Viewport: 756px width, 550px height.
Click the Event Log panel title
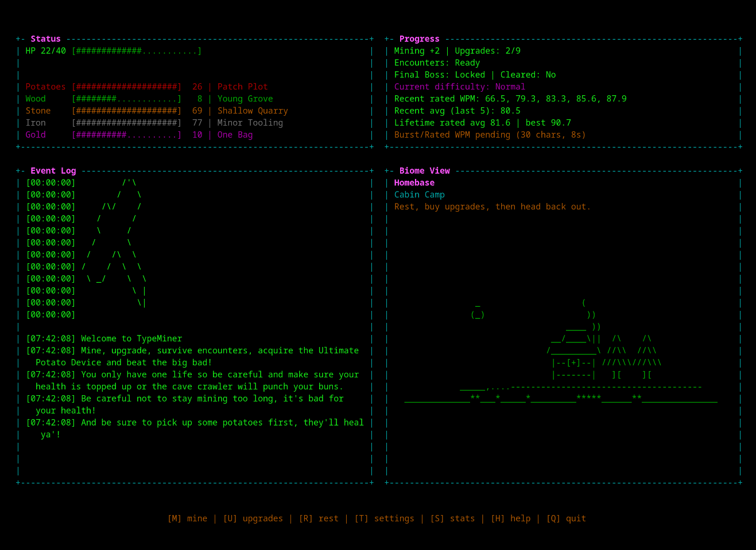click(x=53, y=171)
